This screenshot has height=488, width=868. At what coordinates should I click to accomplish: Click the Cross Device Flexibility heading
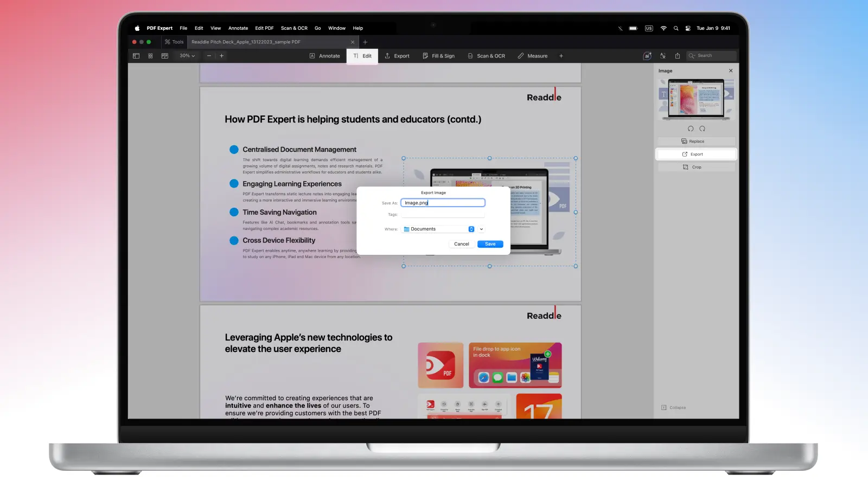[279, 241]
